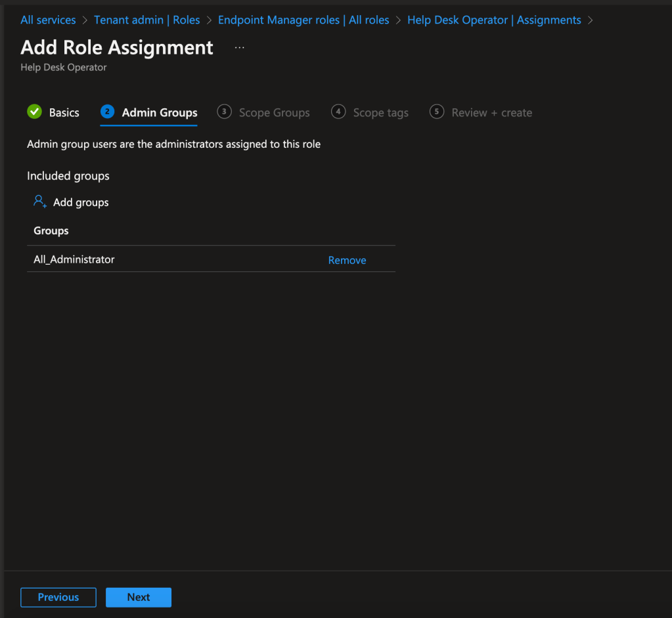
Task: Remove the All_Administrator group
Action: [x=347, y=260]
